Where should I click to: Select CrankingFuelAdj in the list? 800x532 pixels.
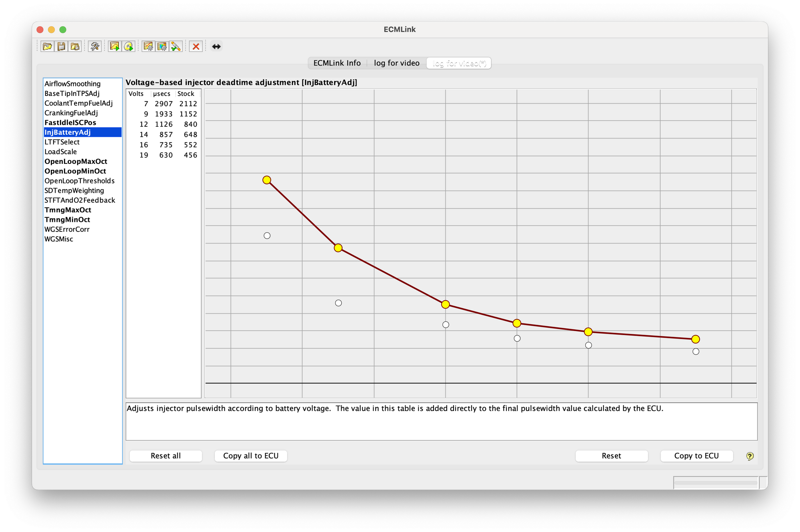[82, 113]
